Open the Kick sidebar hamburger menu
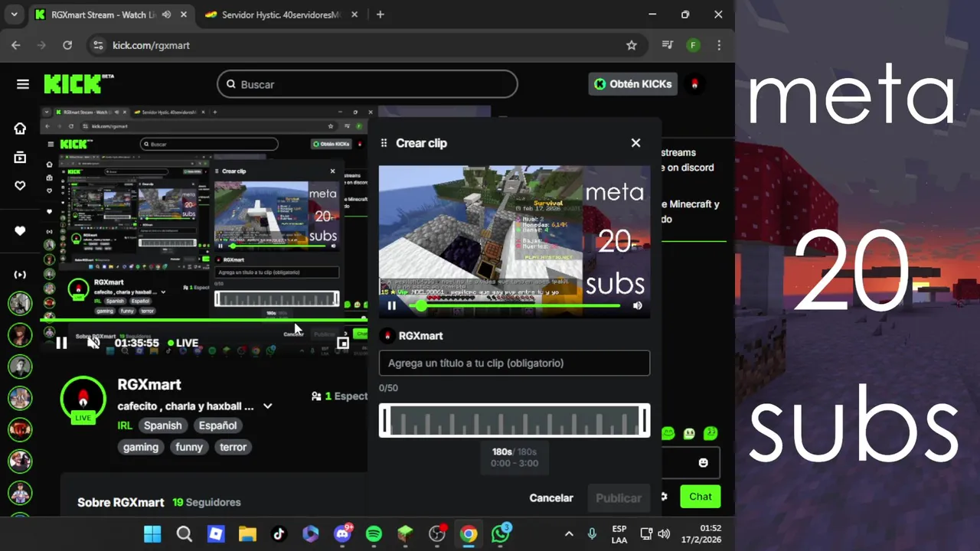980x551 pixels. 23,84
